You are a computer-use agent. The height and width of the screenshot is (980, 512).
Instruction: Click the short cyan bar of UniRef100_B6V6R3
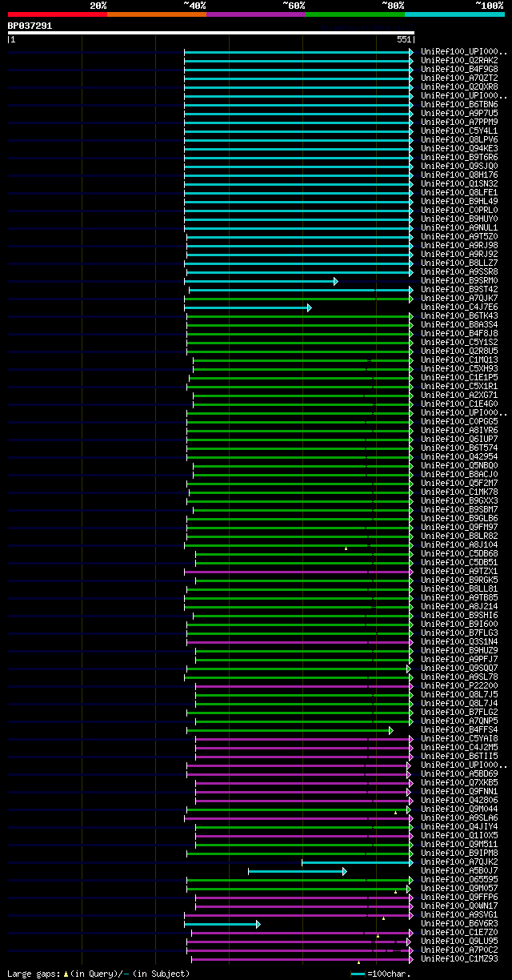222,924
